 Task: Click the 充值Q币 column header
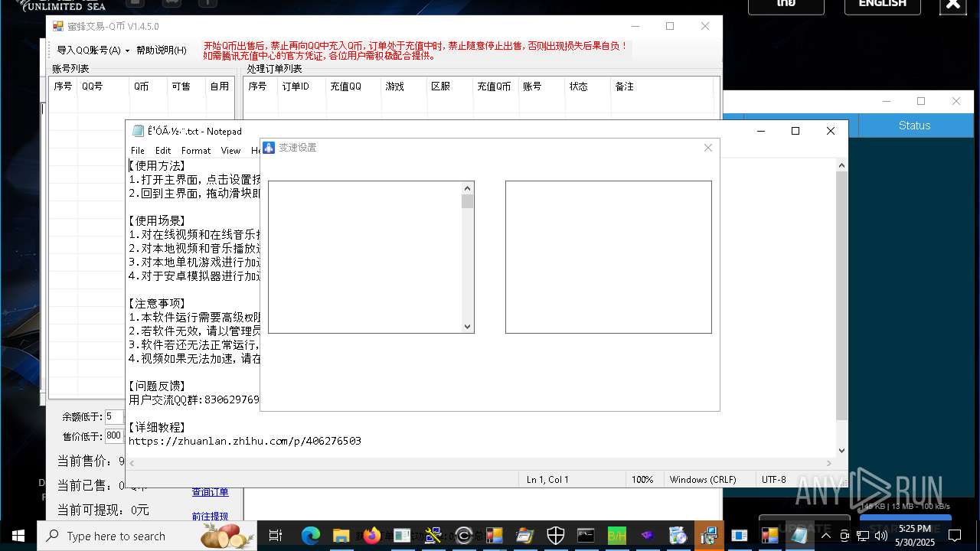click(494, 86)
